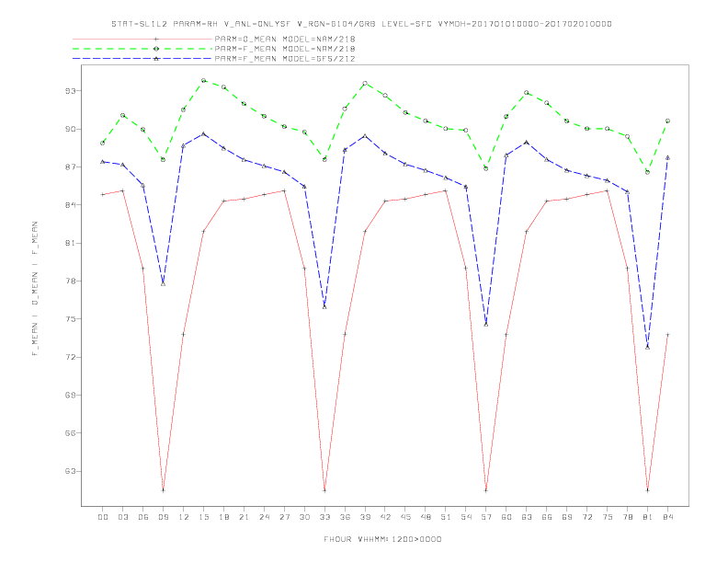Click forecast hour 00 label on horizontal axis

click(103, 517)
